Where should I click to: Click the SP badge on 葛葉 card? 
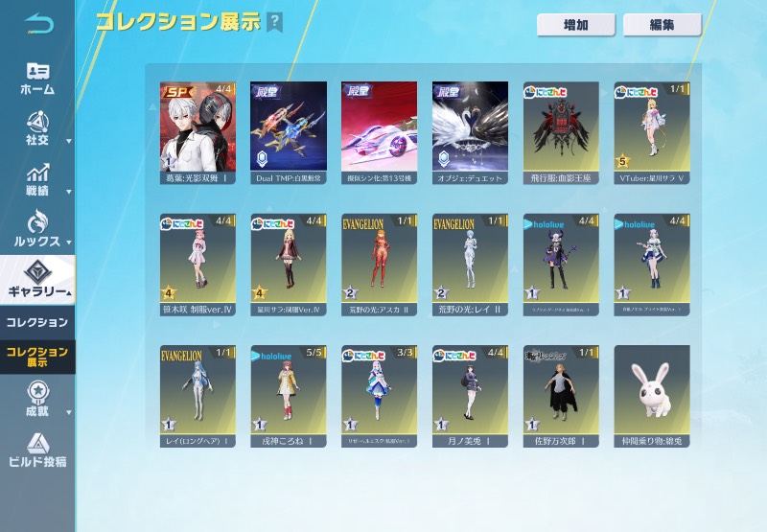(178, 91)
